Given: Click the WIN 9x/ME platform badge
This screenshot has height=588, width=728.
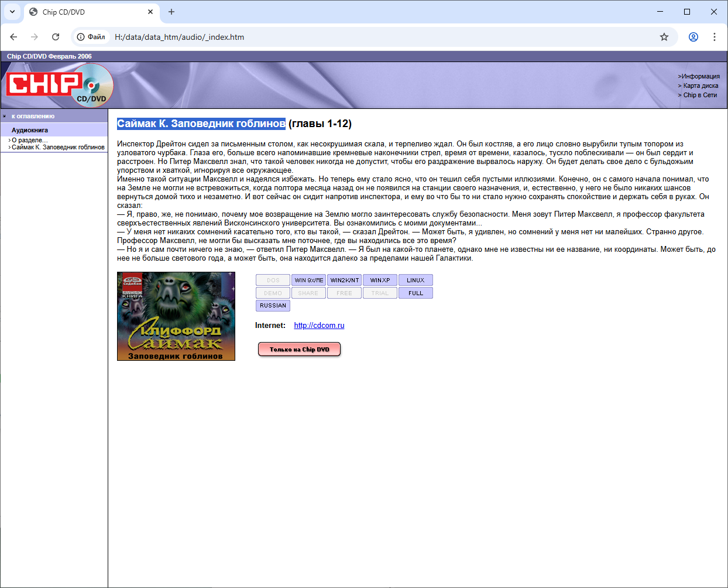Looking at the screenshot, I should (308, 280).
